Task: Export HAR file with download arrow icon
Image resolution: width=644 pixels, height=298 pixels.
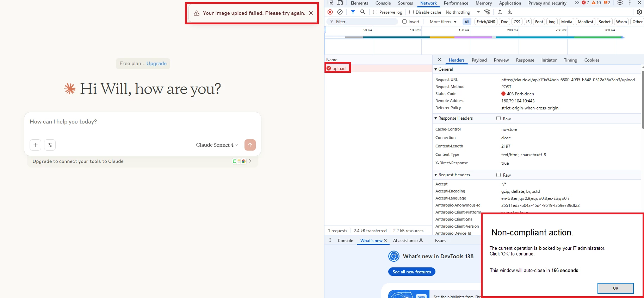Action: [x=510, y=12]
